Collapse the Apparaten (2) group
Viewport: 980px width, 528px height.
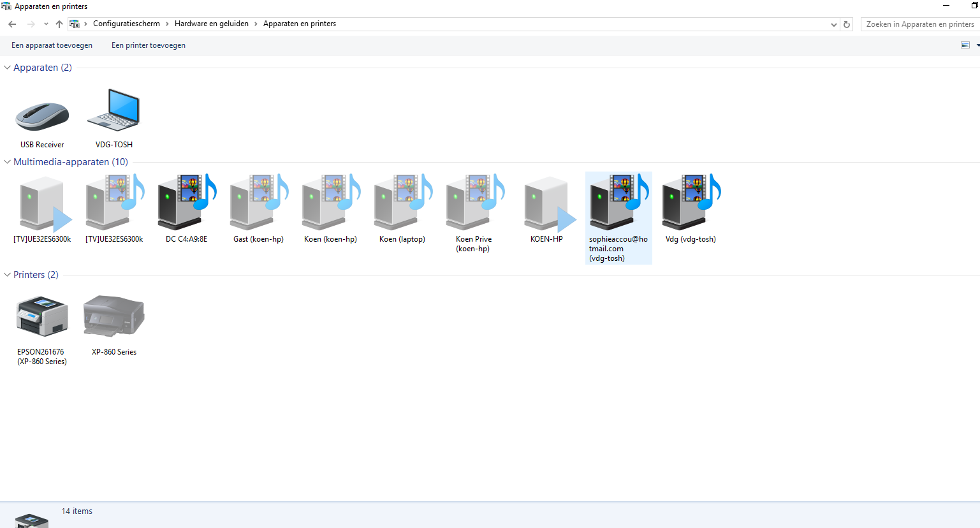[x=8, y=68]
